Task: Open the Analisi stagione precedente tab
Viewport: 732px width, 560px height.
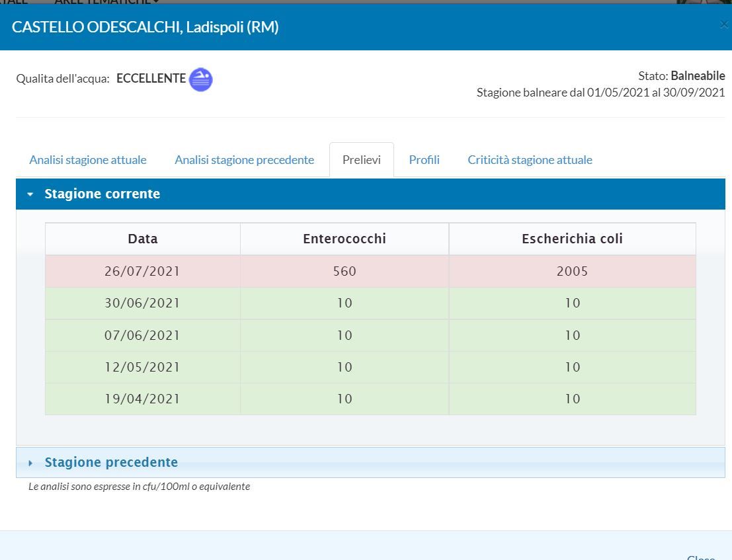Action: tap(244, 160)
